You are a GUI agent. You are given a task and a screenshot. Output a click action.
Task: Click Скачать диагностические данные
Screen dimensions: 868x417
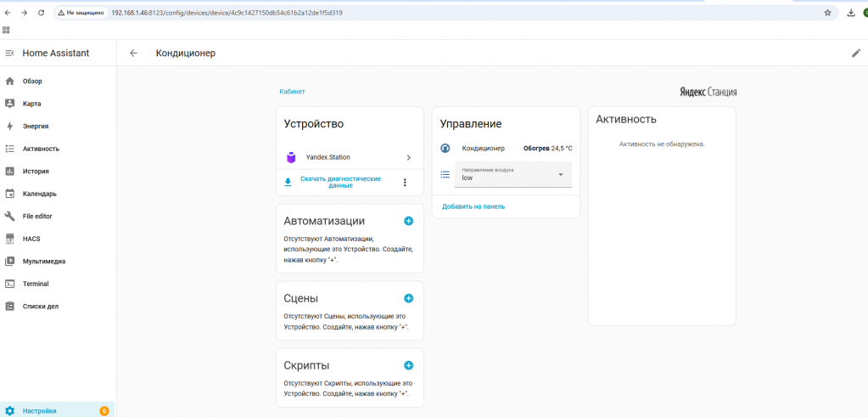tap(340, 183)
